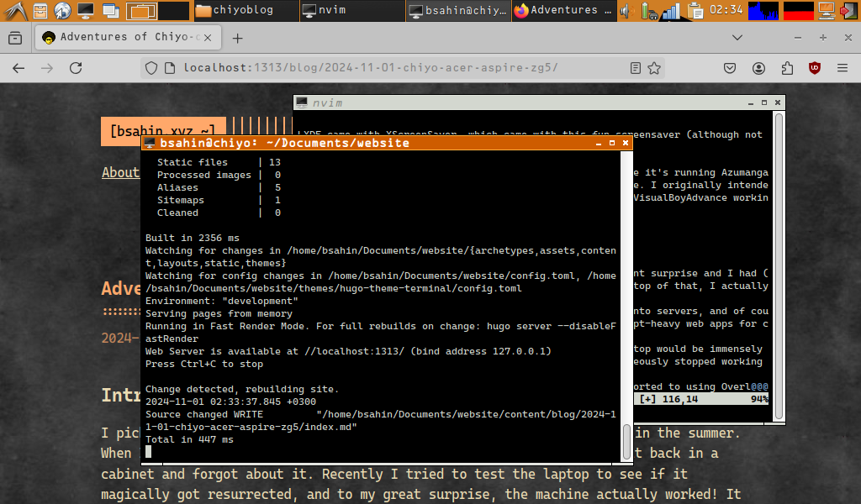Click the screen lock monitor panel icon
The height and width of the screenshot is (504, 861).
pyautogui.click(x=827, y=10)
